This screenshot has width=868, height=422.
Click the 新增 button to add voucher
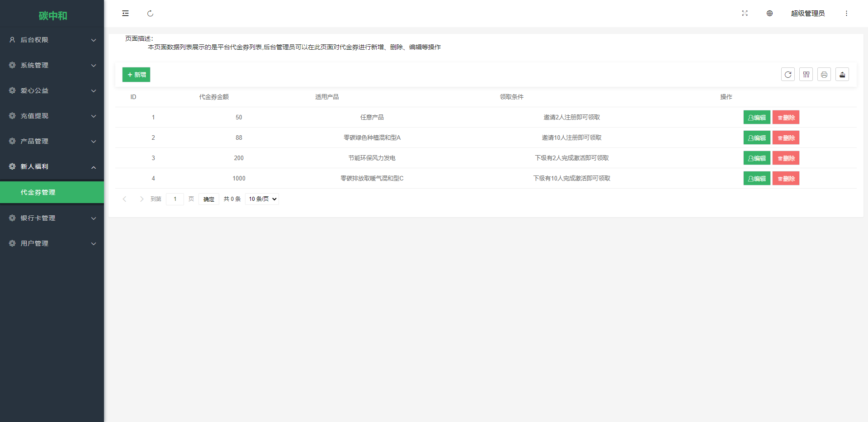[136, 75]
